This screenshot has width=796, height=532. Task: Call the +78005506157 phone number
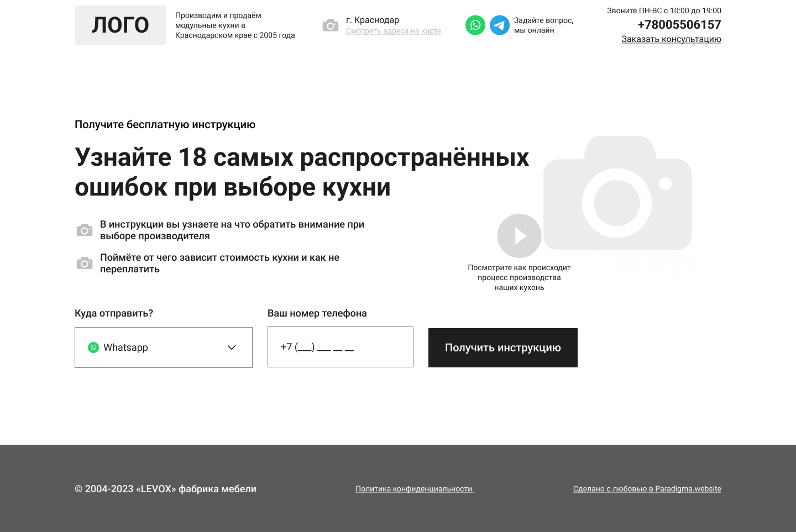click(679, 24)
